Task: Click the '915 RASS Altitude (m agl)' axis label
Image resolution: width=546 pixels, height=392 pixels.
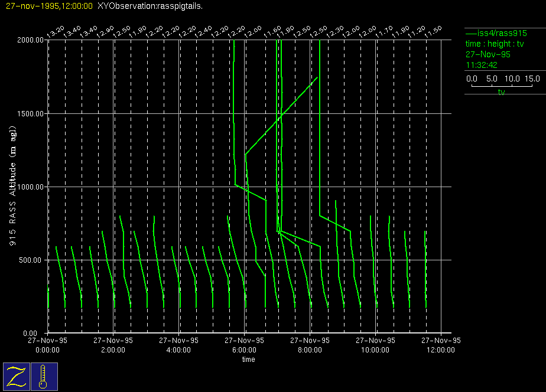Action: pyautogui.click(x=12, y=187)
